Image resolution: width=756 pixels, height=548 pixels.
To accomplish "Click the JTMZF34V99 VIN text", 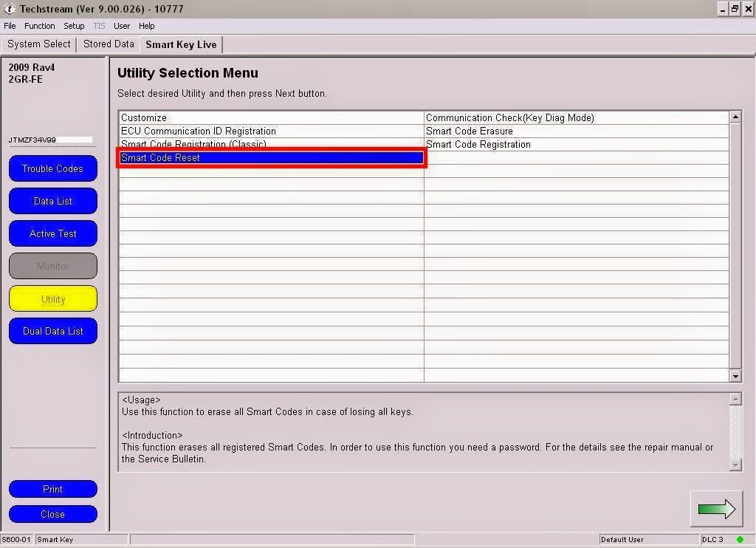I will pyautogui.click(x=32, y=140).
